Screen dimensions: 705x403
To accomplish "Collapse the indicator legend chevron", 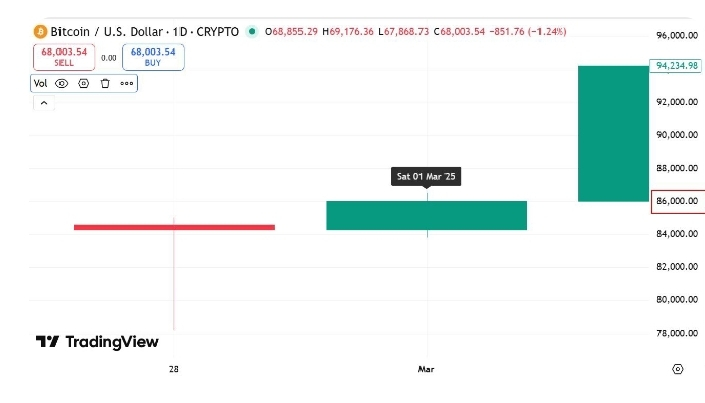I will 43,104.
